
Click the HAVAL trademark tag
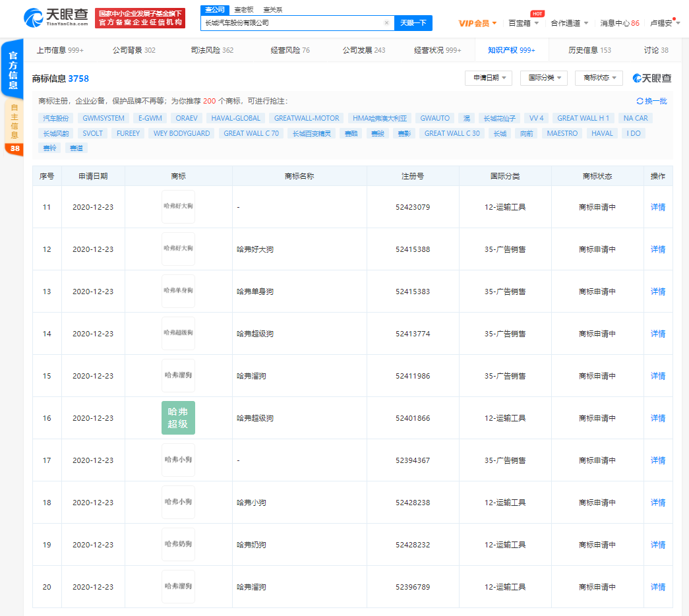pyautogui.click(x=602, y=133)
